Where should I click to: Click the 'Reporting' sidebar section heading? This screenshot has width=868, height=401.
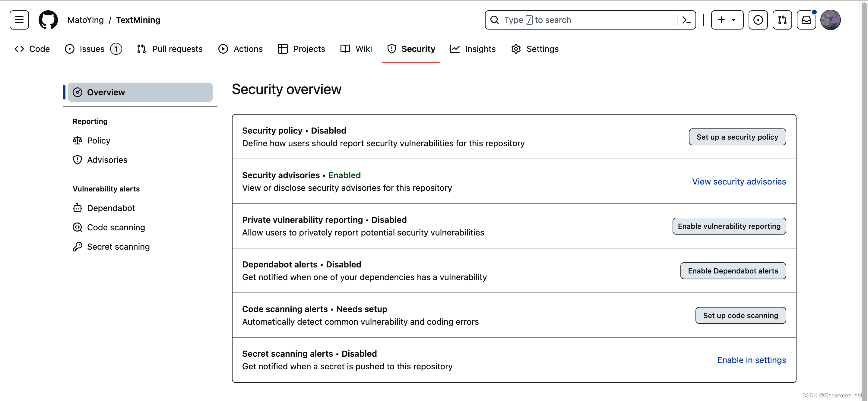[x=90, y=121]
